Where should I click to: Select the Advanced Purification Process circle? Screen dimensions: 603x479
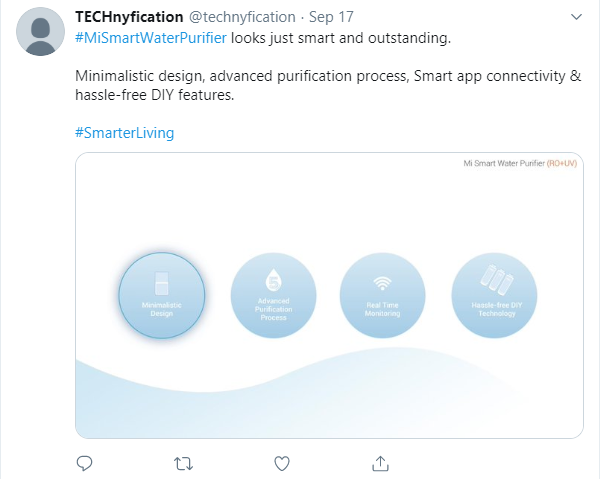[273, 295]
